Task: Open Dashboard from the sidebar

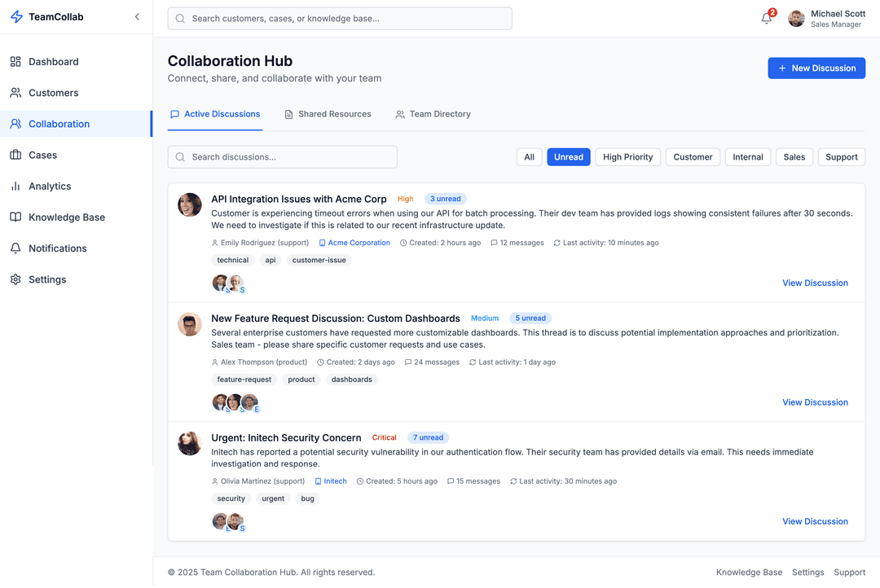Action: pos(54,62)
